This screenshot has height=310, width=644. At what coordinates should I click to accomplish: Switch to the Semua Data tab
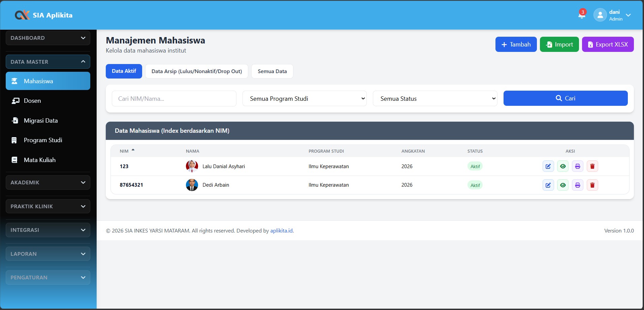point(272,71)
